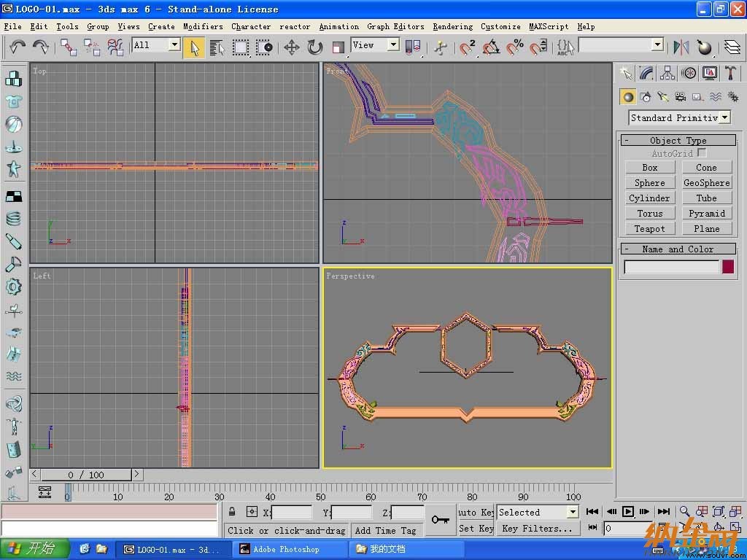This screenshot has width=747, height=560.
Task: Open the Modifiers menu
Action: (203, 26)
